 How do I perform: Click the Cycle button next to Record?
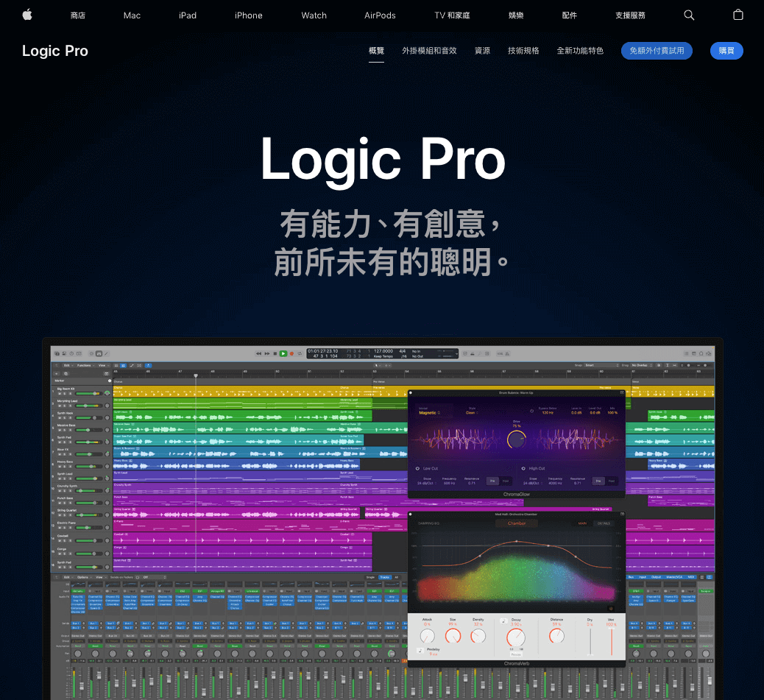(300, 353)
